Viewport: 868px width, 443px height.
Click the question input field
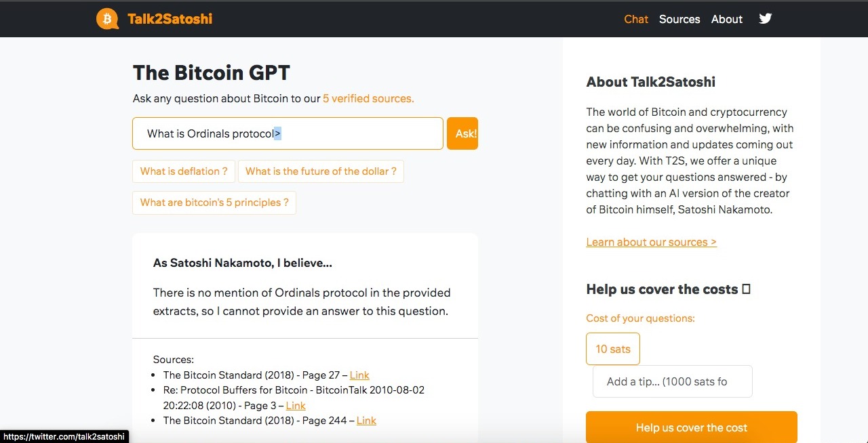[x=288, y=133]
